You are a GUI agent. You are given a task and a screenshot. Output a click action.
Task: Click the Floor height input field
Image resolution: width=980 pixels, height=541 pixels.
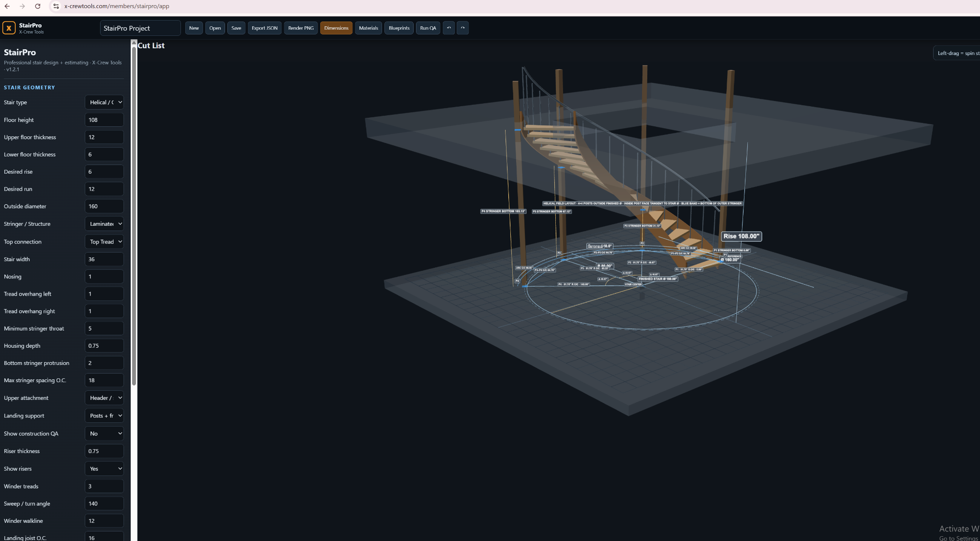pos(104,120)
